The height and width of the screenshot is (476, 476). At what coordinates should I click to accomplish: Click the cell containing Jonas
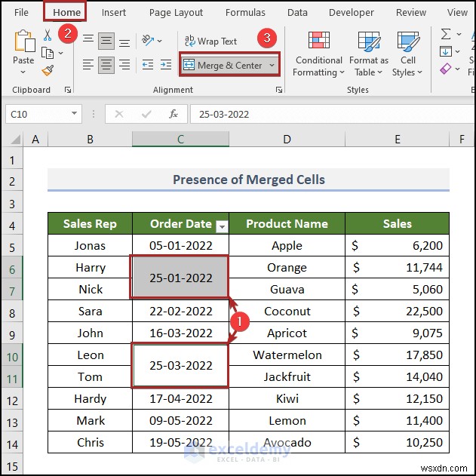pos(90,245)
